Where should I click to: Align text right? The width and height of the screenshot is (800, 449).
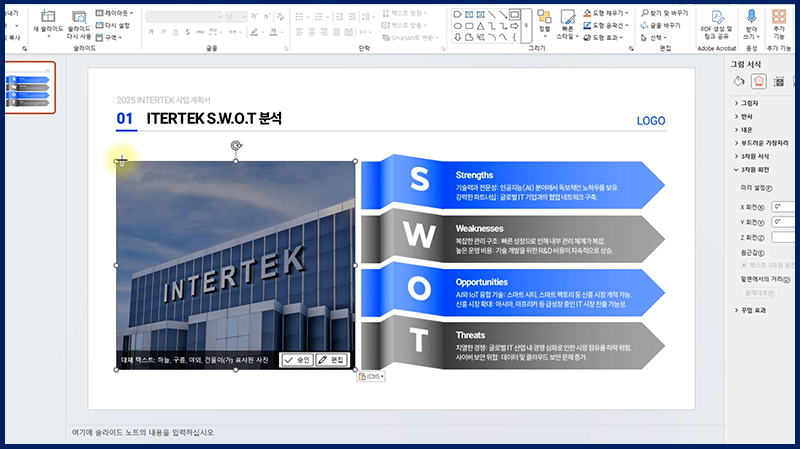click(x=324, y=32)
